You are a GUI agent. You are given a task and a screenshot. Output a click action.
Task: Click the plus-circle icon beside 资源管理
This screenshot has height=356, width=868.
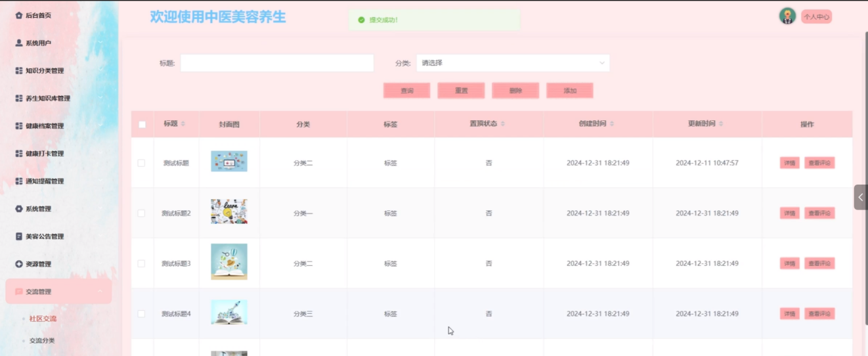coord(19,263)
